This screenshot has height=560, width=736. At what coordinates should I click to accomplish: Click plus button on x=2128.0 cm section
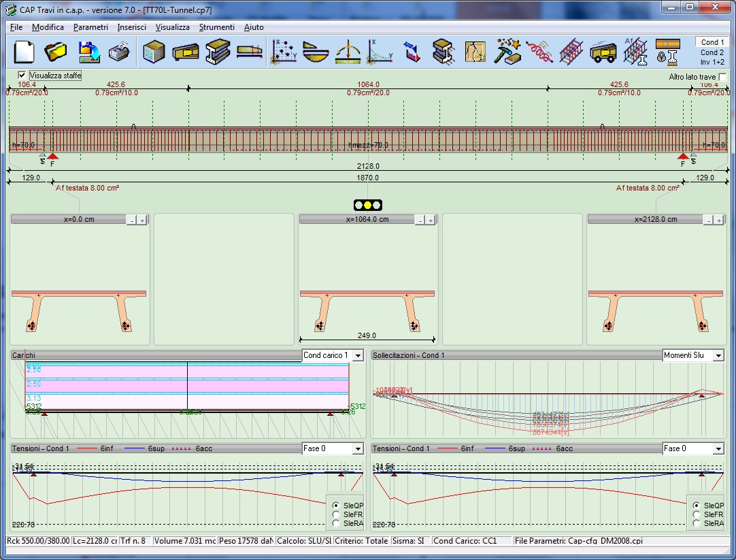click(718, 220)
